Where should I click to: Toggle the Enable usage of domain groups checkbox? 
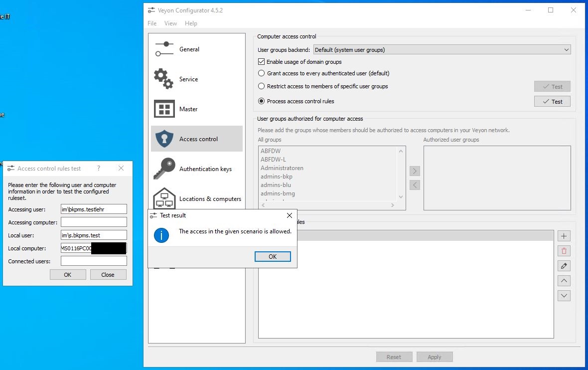tap(261, 61)
